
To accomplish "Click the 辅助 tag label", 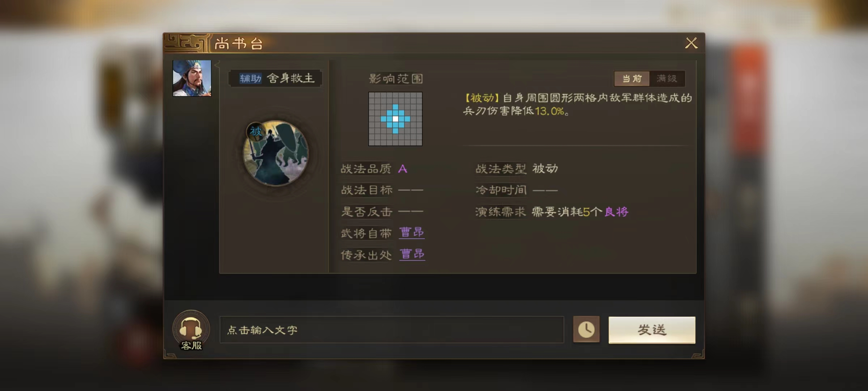I will pos(250,78).
